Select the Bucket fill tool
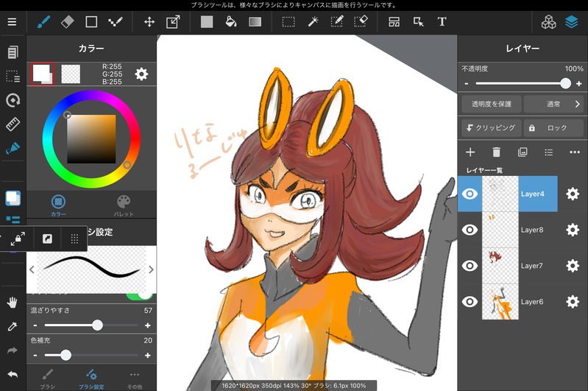This screenshot has height=391, width=588. 231,22
